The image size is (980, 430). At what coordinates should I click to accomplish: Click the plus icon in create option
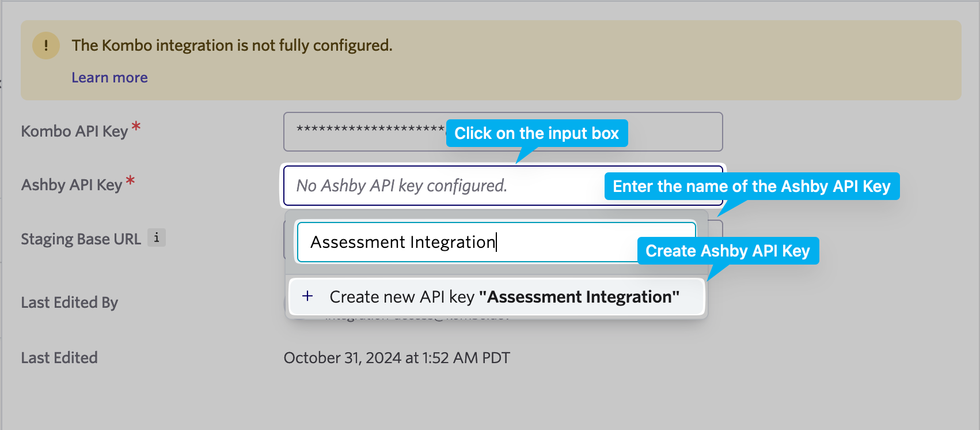tap(308, 296)
